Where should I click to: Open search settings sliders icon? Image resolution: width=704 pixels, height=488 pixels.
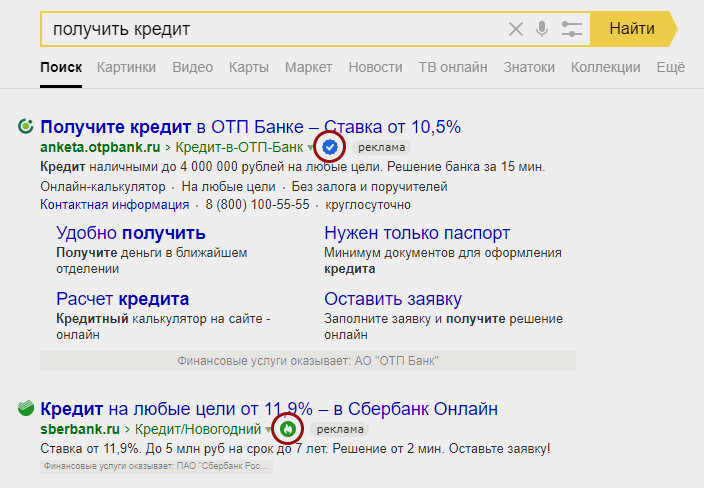[572, 29]
